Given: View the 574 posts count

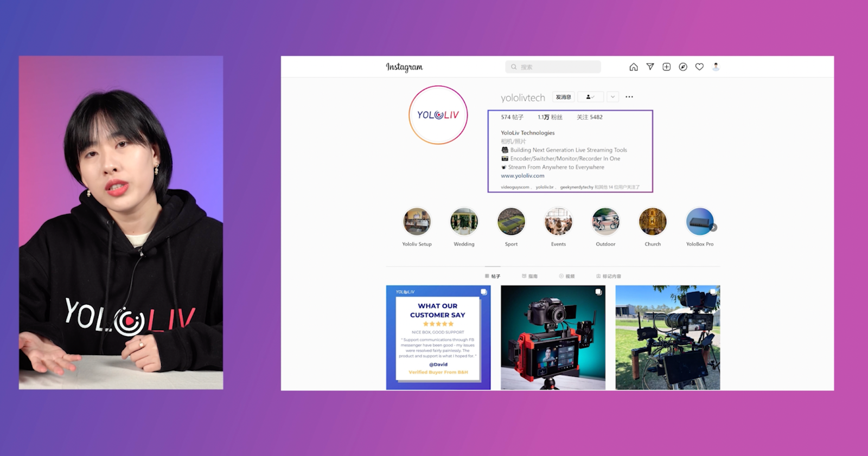Looking at the screenshot, I should click(x=512, y=117).
